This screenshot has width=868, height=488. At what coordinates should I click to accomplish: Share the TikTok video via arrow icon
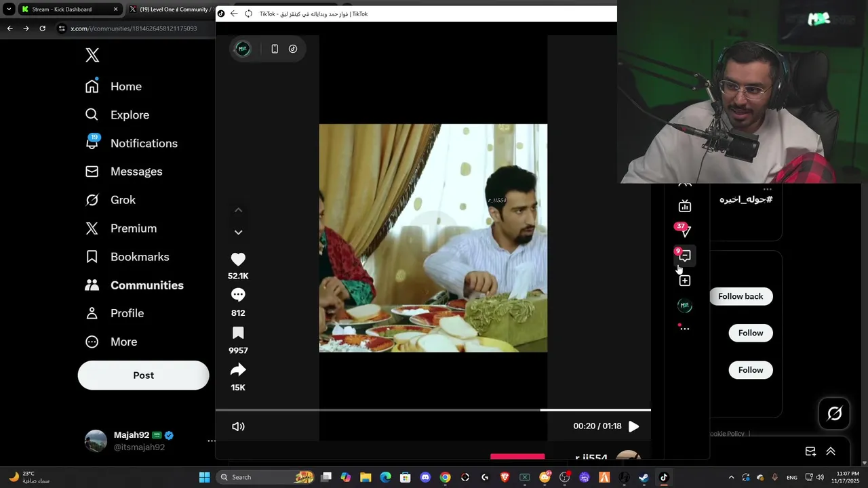[x=238, y=370]
